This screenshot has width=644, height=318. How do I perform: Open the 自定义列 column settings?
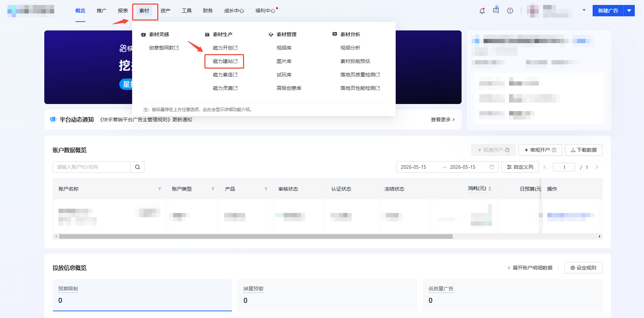point(520,167)
